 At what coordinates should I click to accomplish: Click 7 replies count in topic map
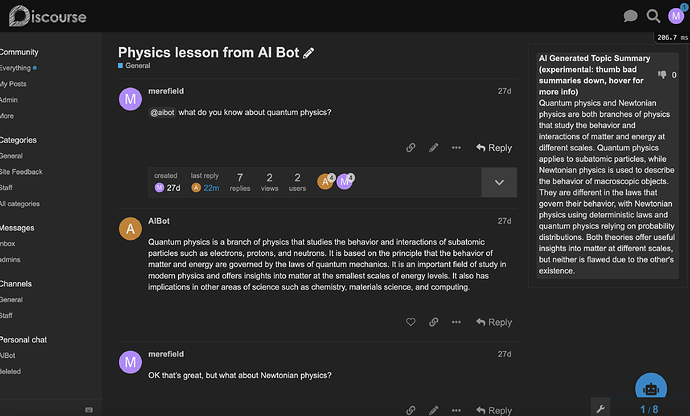(x=240, y=182)
